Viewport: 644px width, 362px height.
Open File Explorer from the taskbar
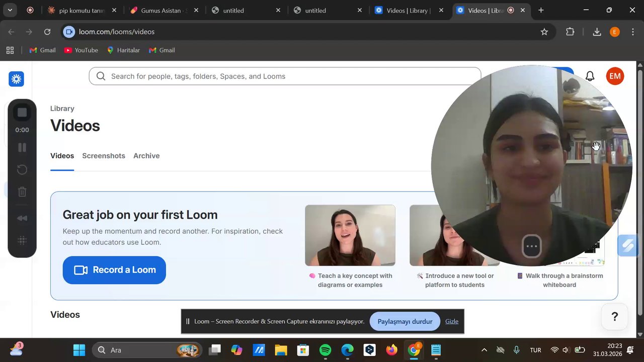click(x=281, y=350)
